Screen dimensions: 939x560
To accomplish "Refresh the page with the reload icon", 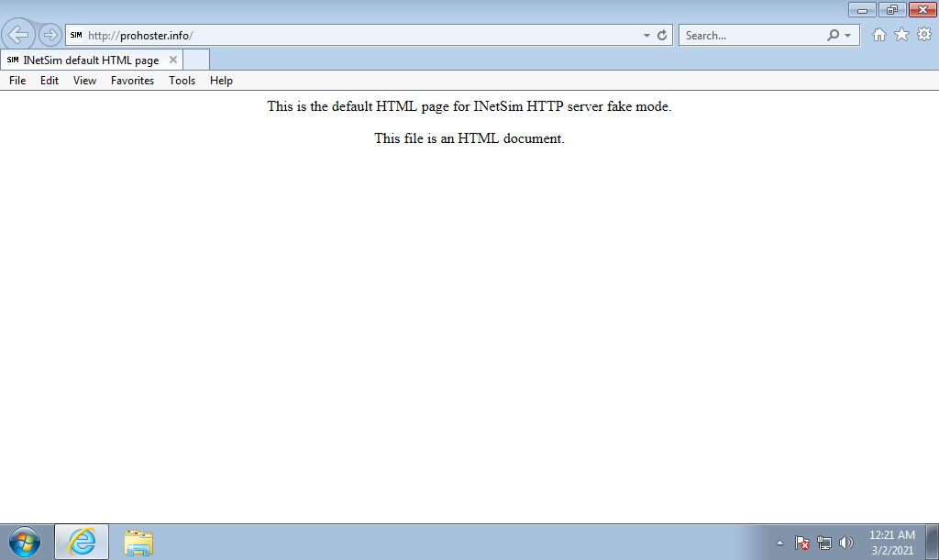I will 662,36.
